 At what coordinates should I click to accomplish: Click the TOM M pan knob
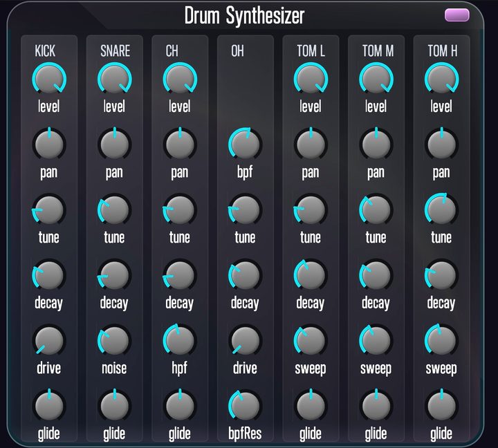pos(376,144)
